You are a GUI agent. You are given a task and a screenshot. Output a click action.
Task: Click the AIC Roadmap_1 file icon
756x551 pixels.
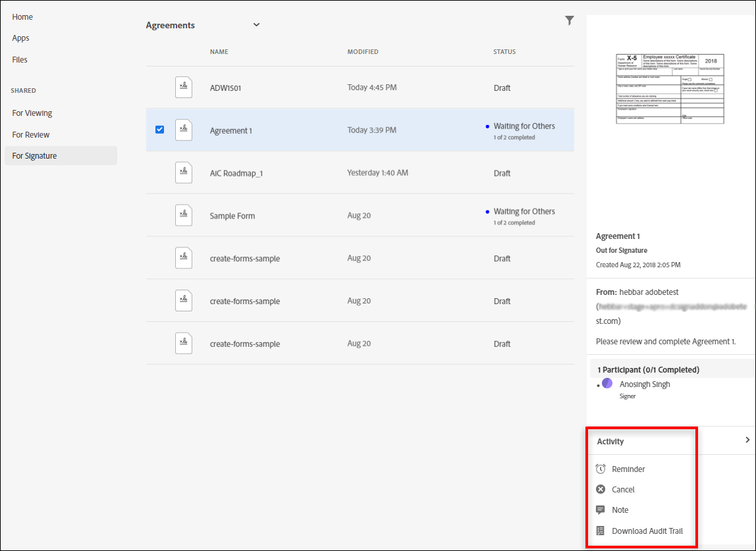(184, 172)
